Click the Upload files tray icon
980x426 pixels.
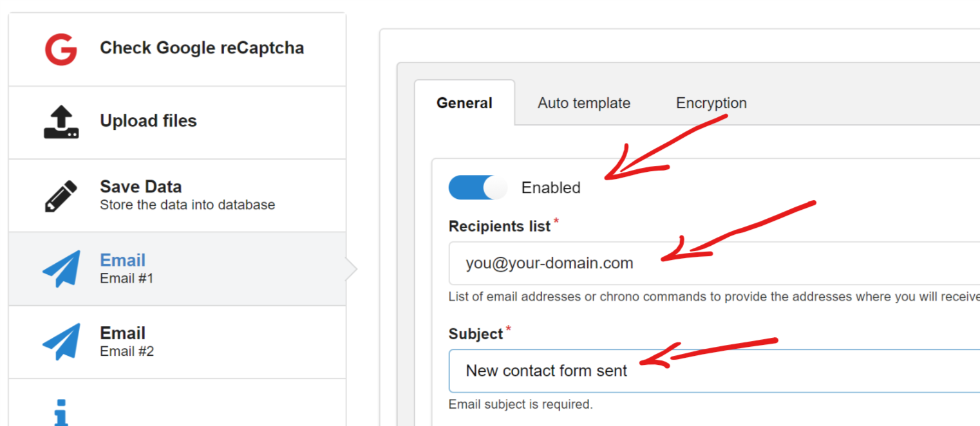click(61, 122)
